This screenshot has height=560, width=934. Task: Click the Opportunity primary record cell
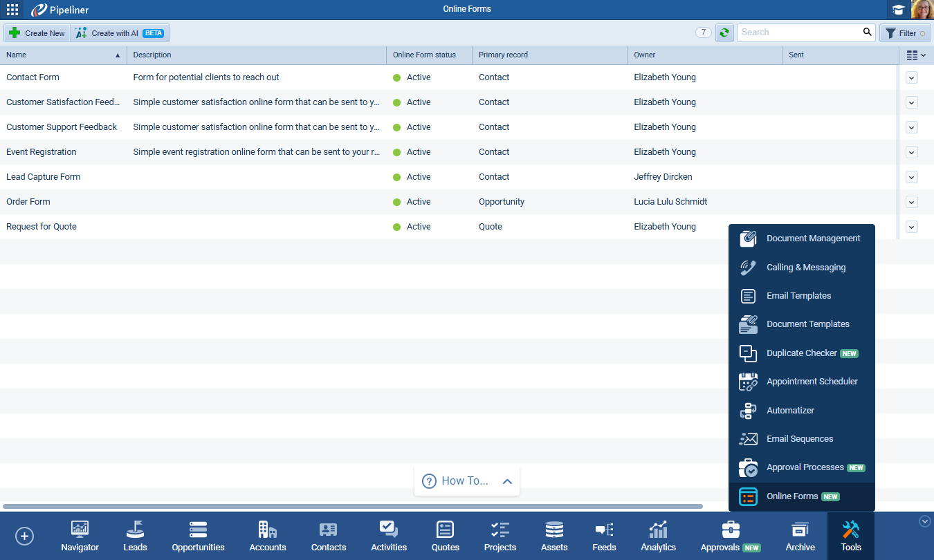coord(502,202)
